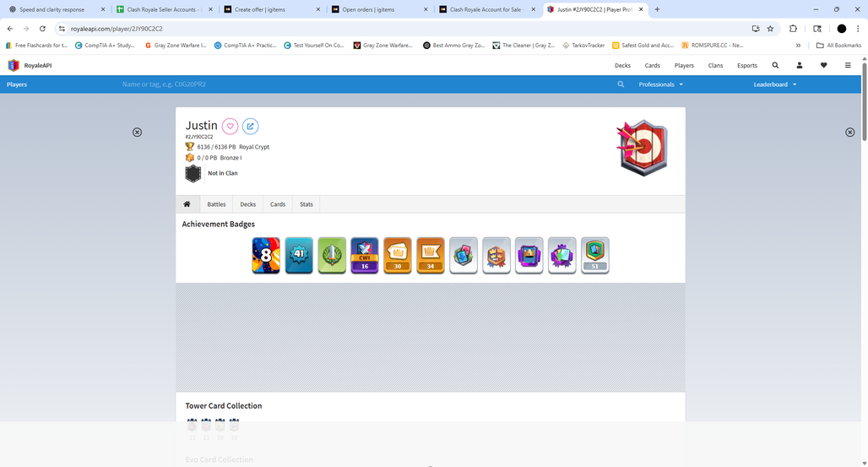868x467 pixels.
Task: Go back with browser back arrow
Action: click(x=10, y=29)
